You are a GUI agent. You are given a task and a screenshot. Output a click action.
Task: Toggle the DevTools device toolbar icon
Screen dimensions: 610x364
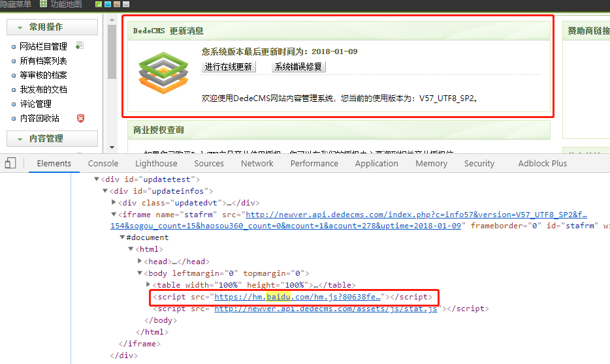coord(10,163)
